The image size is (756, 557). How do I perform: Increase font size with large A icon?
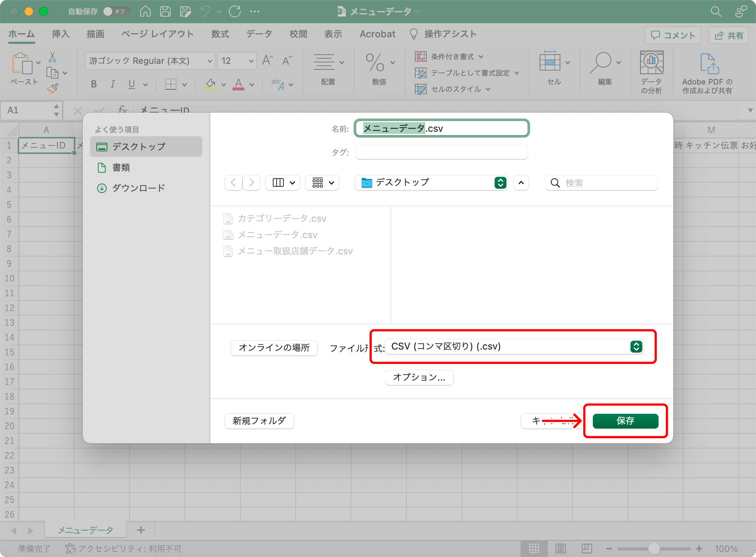tap(268, 61)
